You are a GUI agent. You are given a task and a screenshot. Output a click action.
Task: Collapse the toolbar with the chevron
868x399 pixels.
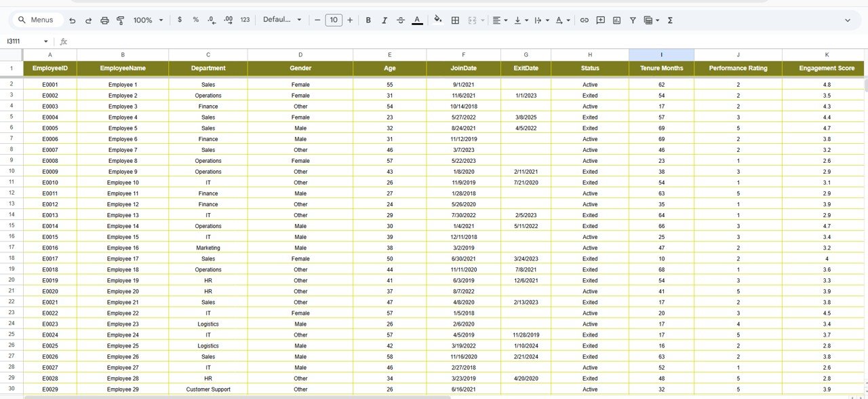point(848,20)
